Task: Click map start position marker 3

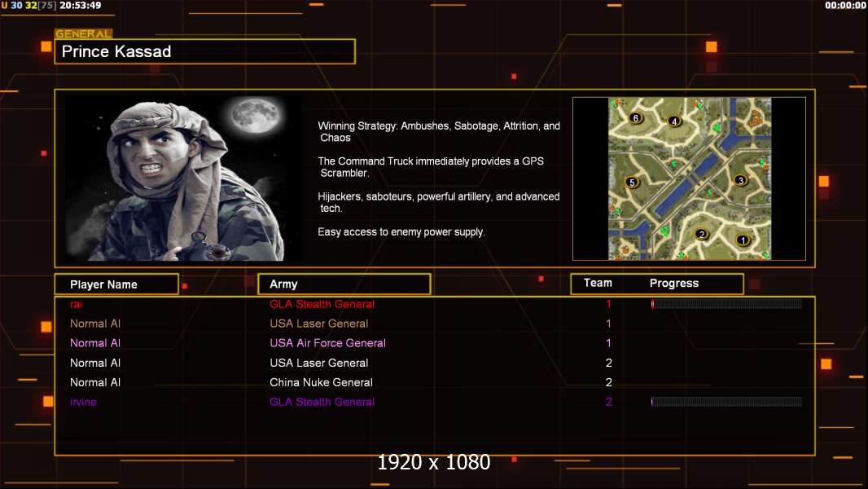Action: 741,180
